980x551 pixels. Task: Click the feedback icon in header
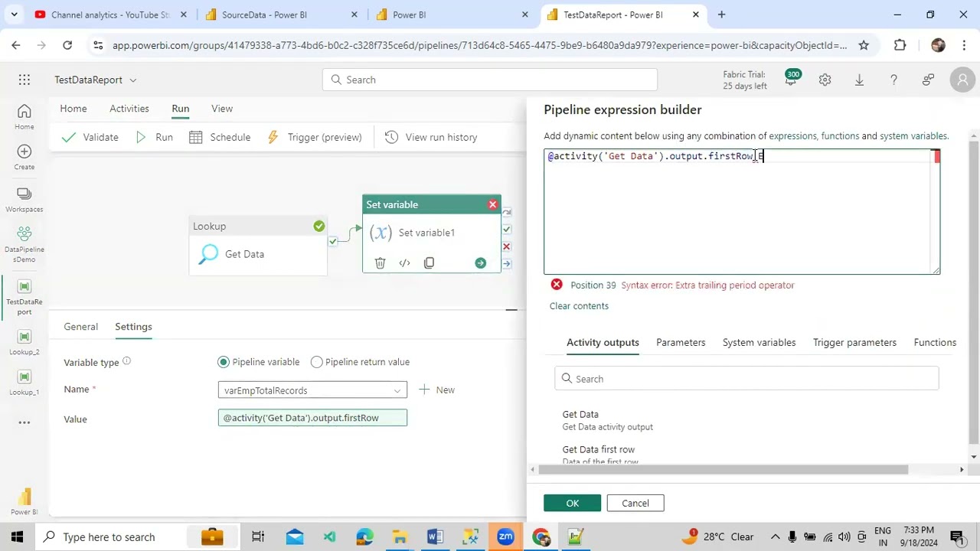[x=928, y=80]
